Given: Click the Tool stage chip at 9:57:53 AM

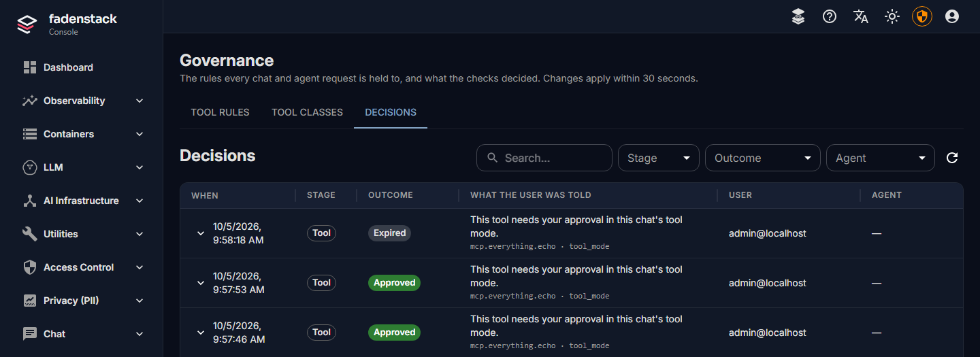Looking at the screenshot, I should click(321, 283).
